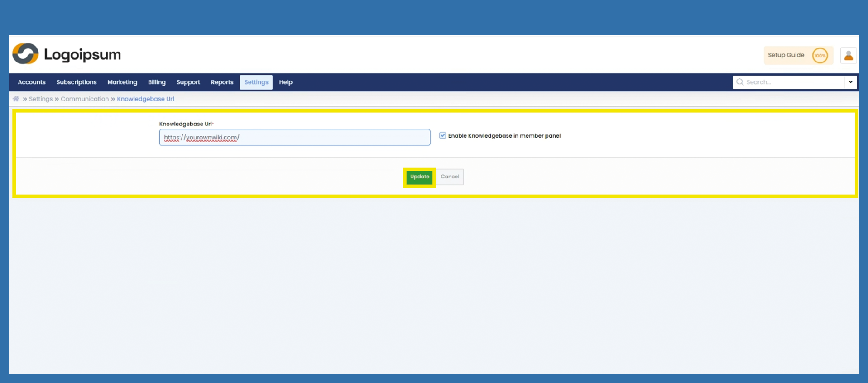The width and height of the screenshot is (868, 383).
Task: Click the 100% progress circle
Action: (x=820, y=55)
